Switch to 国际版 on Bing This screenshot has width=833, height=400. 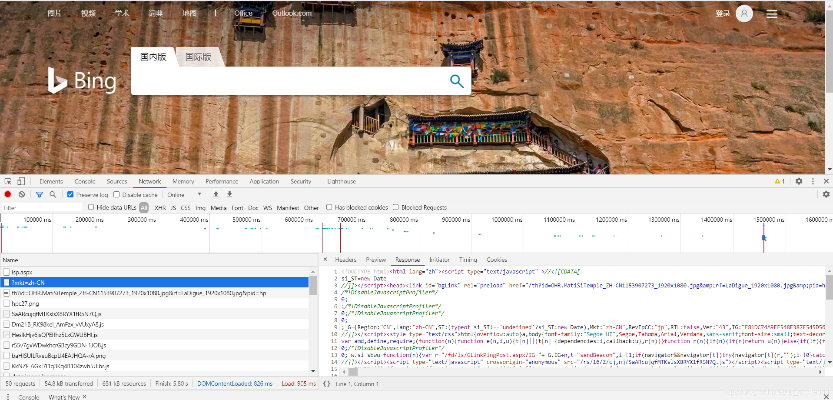click(x=198, y=58)
